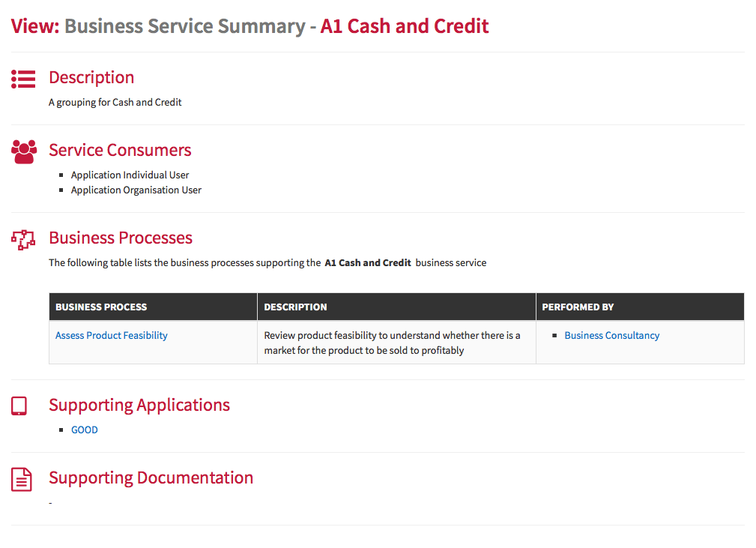Select Application Individual User list item
756x548 pixels.
(x=130, y=175)
